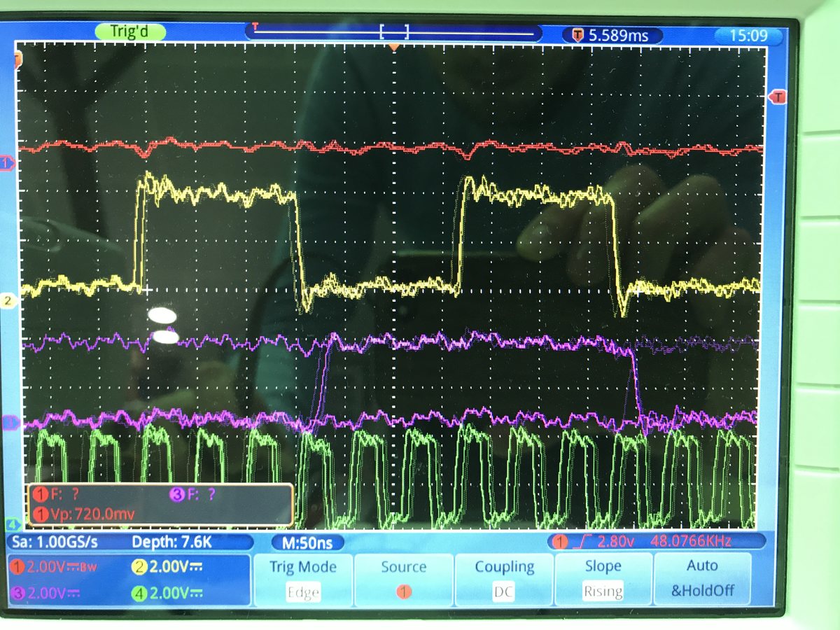Click the Vp:720.0mv measurement

tap(83, 514)
